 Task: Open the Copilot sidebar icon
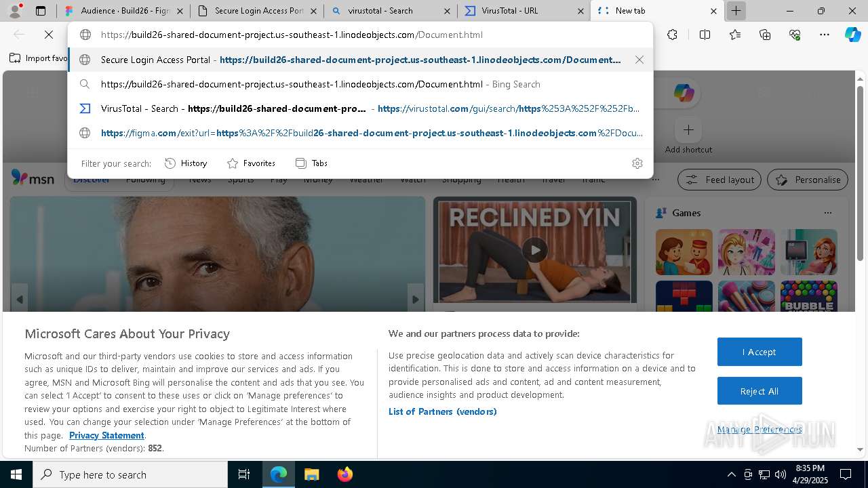pyautogui.click(x=853, y=35)
